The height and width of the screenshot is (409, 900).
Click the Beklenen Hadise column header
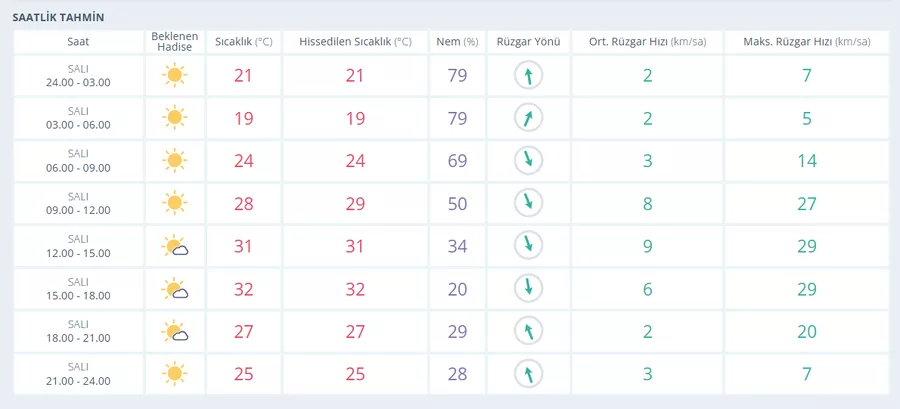pos(175,42)
